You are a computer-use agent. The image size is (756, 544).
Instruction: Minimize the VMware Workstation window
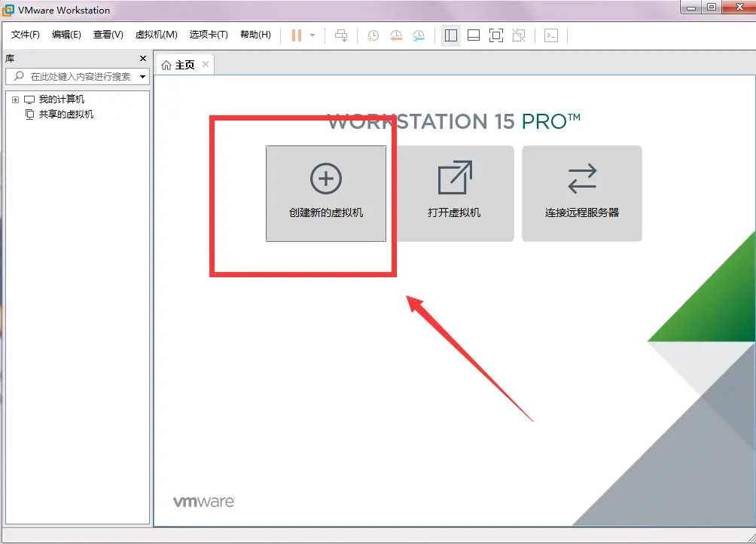pos(691,8)
